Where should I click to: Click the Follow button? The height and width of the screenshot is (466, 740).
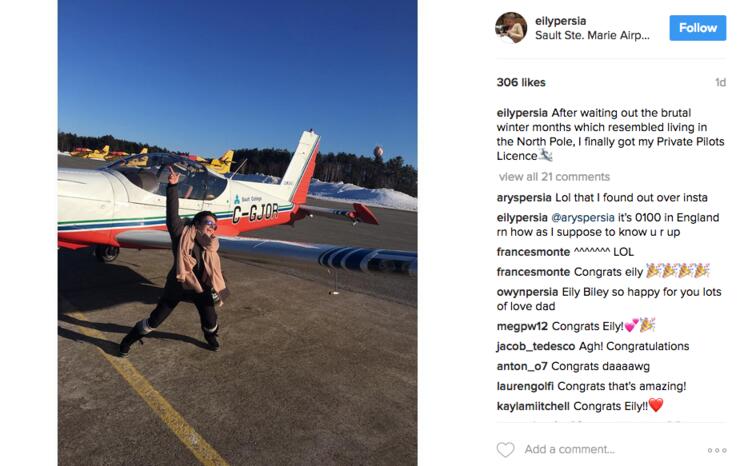[698, 28]
